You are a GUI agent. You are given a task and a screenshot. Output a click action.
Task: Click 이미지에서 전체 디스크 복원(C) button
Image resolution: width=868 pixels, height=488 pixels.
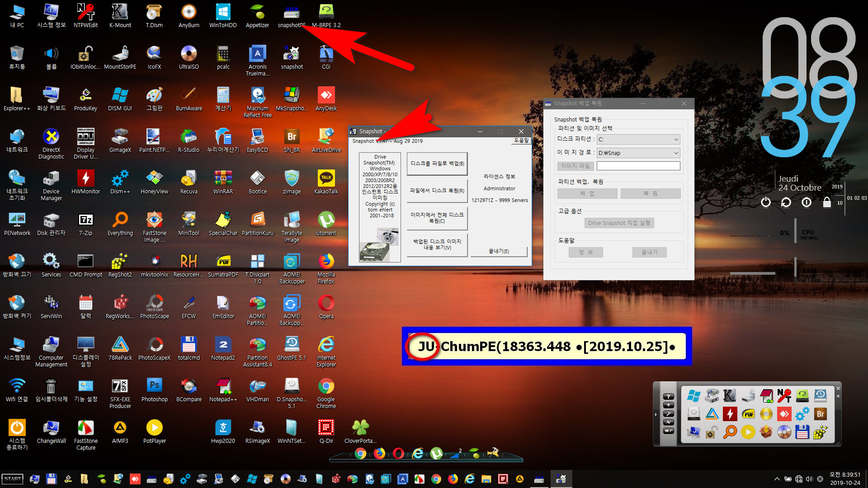click(x=437, y=218)
